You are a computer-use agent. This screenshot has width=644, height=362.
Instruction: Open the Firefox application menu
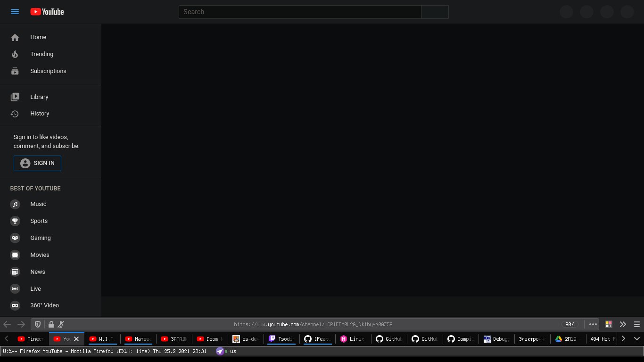[x=637, y=324]
